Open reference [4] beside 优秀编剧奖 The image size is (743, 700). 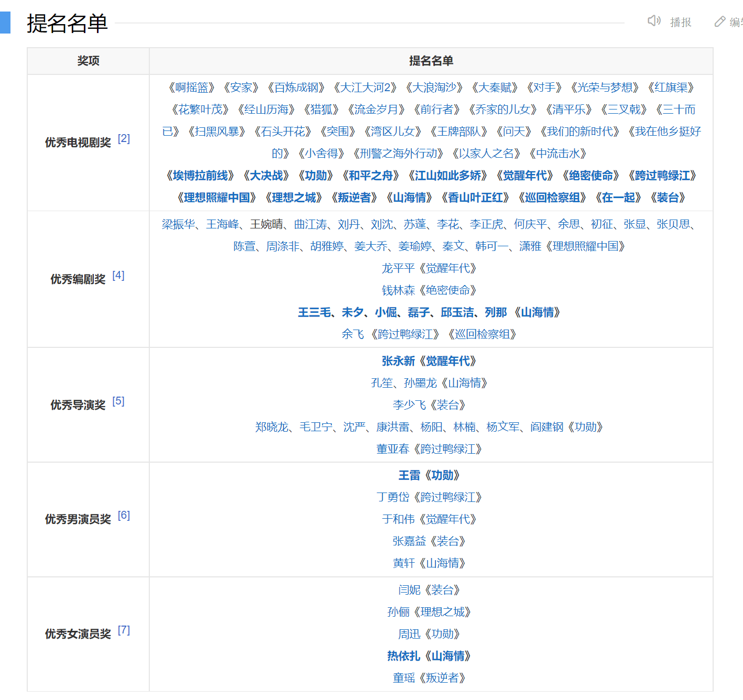[118, 276]
